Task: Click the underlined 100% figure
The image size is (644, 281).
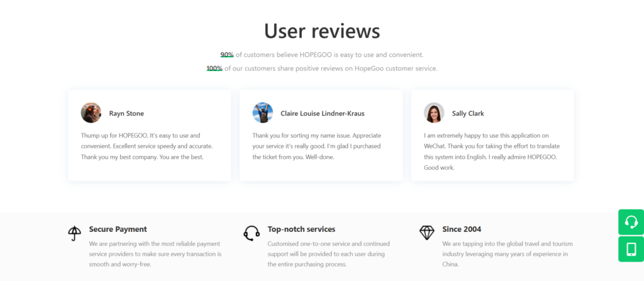Action: pyautogui.click(x=214, y=69)
